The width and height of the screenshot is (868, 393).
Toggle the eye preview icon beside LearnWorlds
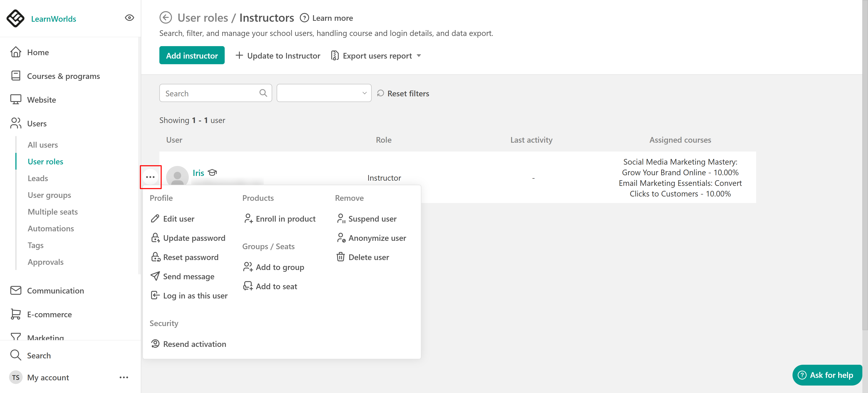[x=129, y=18]
